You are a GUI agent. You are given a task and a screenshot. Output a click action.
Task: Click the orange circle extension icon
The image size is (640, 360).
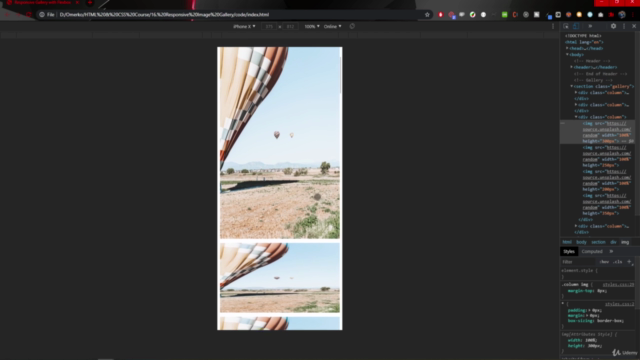(579, 15)
